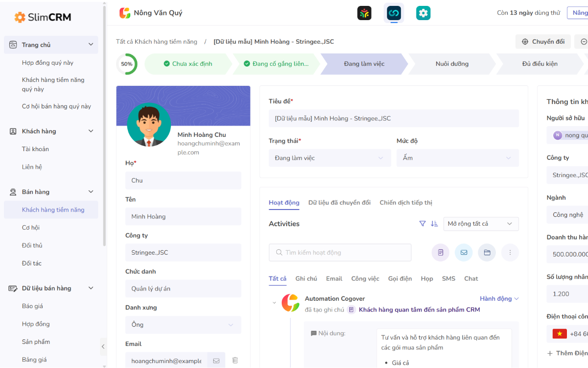Open Khách hàng quan tâm đến sản phẩm CRM note
The height and width of the screenshot is (368, 588).
click(419, 310)
